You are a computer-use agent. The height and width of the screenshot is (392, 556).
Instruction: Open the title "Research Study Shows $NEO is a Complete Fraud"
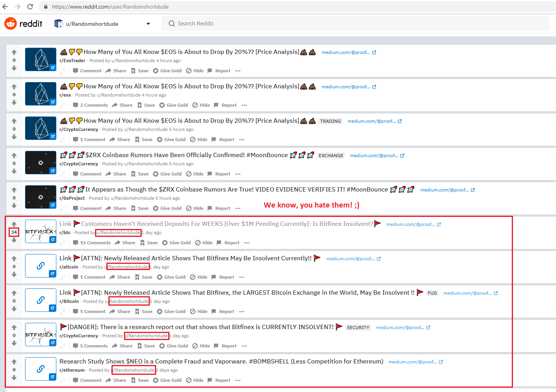[x=221, y=362]
